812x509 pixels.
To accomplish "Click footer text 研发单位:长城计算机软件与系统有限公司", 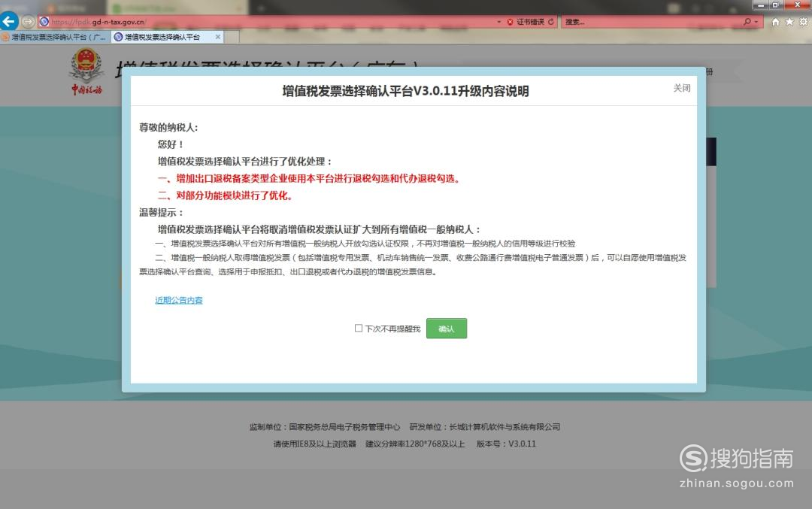I will coord(485,427).
